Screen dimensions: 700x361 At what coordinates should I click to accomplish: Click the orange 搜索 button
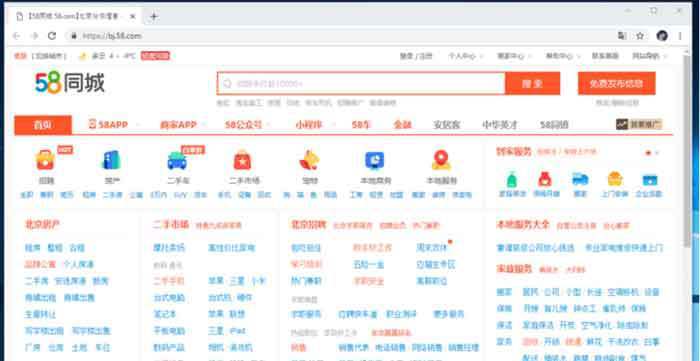tap(532, 83)
